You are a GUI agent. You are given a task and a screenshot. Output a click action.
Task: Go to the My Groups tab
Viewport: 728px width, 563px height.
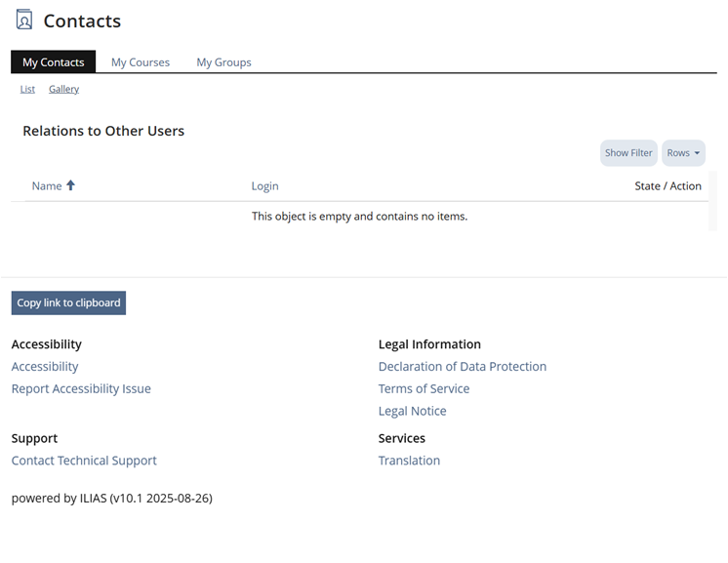tap(223, 61)
